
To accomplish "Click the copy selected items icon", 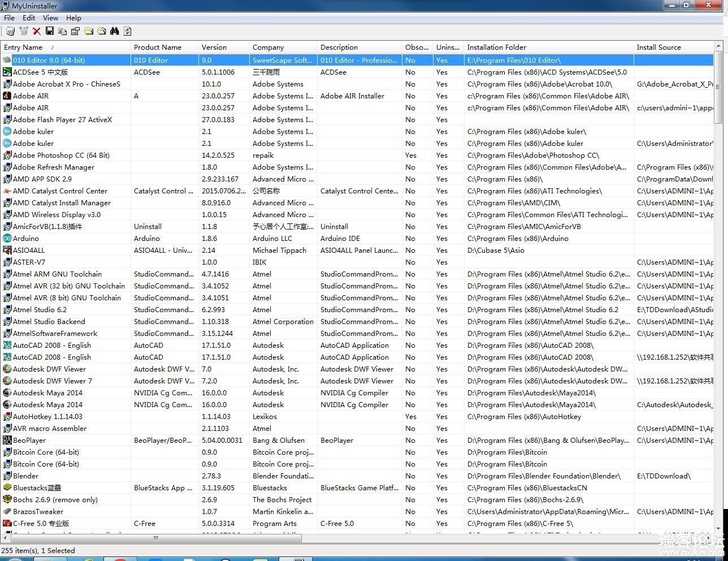I will 63,31.
